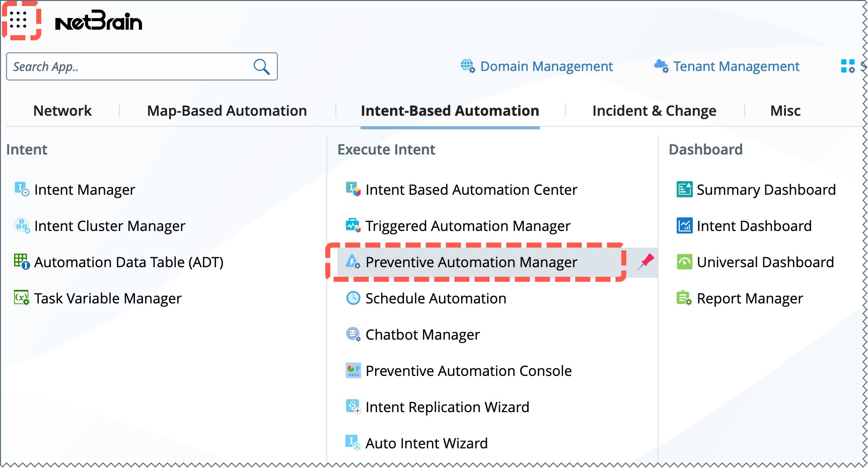Click the Schedule Automation clock icon
The width and height of the screenshot is (868, 468).
point(353,298)
